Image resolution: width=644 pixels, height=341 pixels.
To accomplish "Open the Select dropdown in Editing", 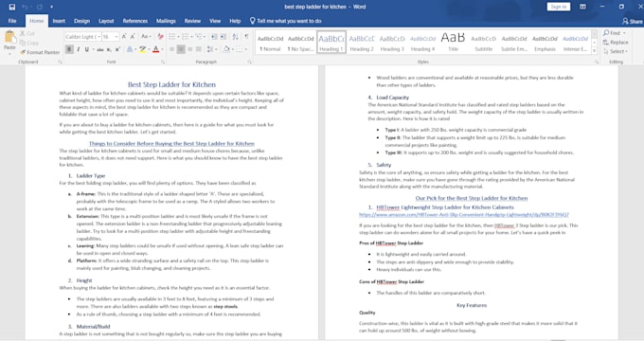I will pyautogui.click(x=616, y=51).
